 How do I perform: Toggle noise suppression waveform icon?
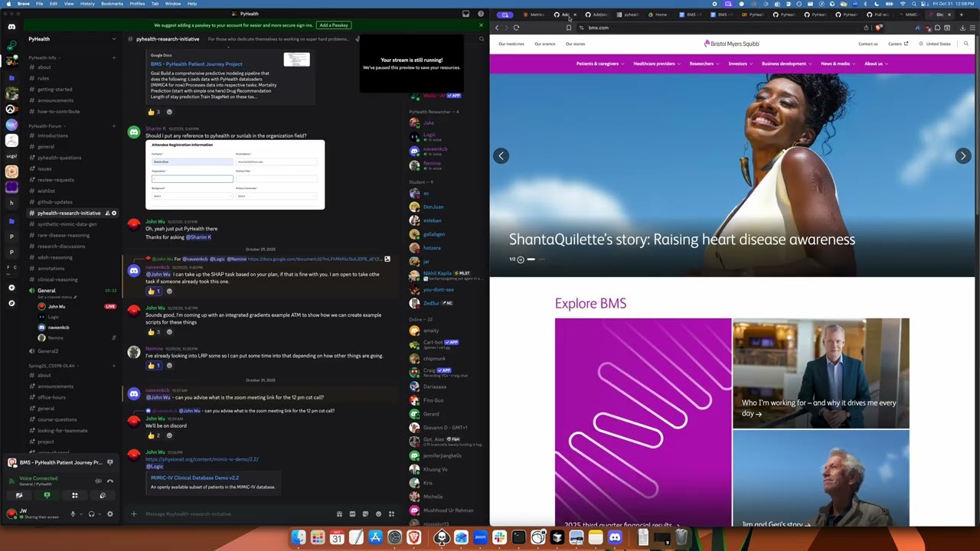[x=98, y=481]
